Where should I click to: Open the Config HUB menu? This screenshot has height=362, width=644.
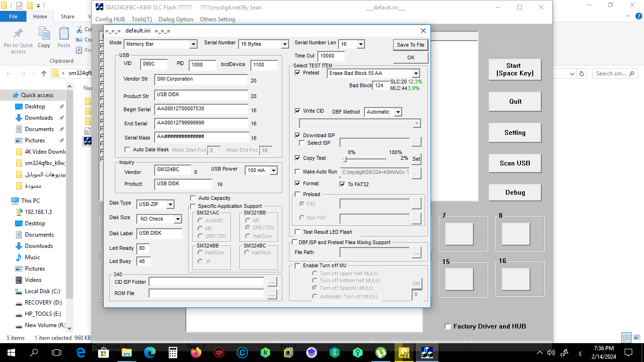point(110,19)
